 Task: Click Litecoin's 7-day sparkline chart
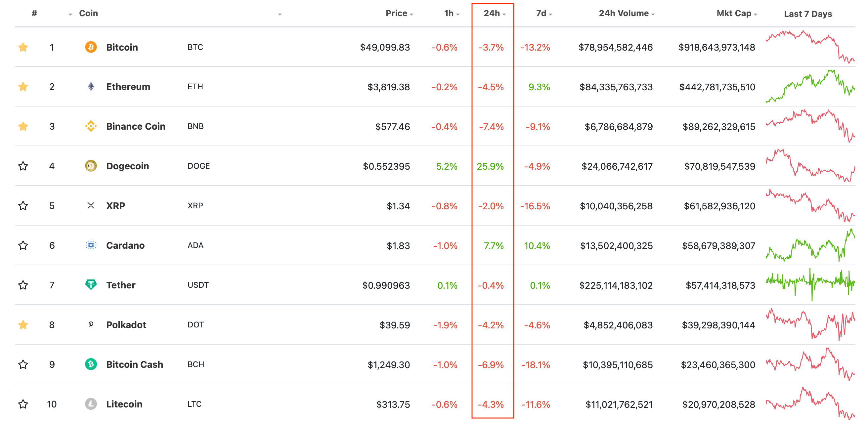pos(810,404)
